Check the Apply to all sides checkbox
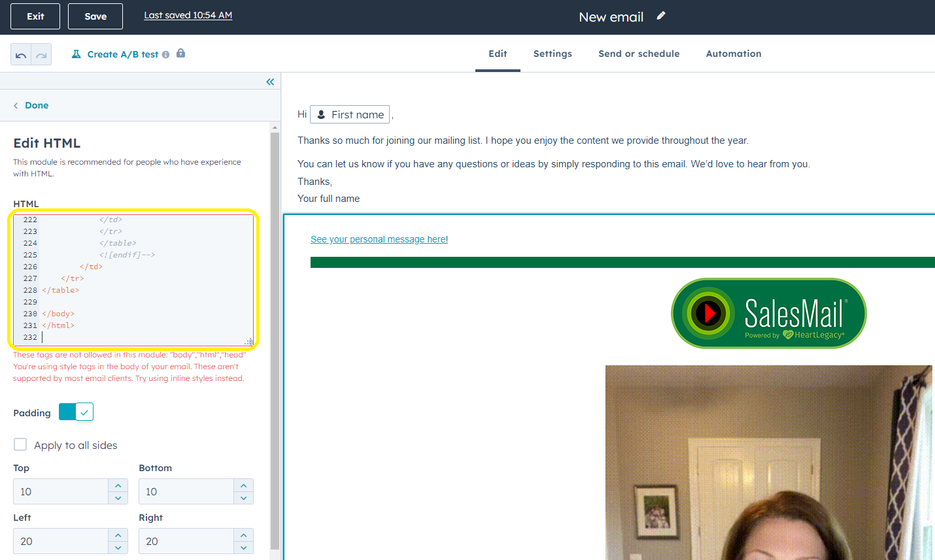This screenshot has width=935, height=560. pos(20,445)
